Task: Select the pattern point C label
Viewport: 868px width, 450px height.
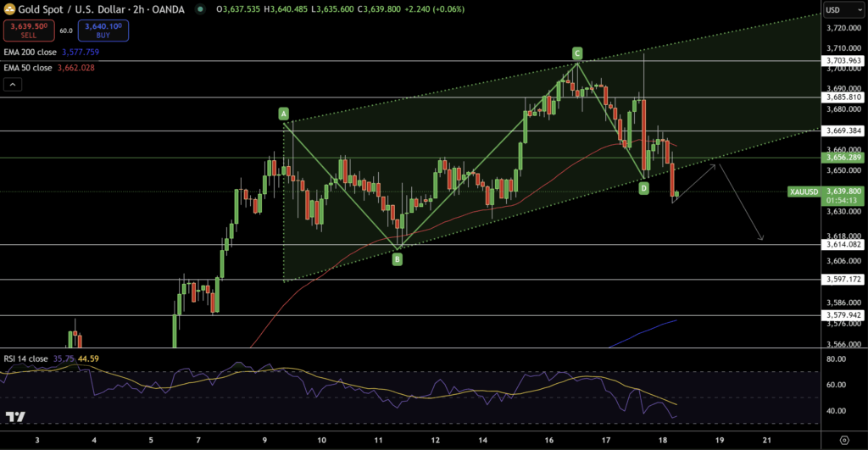Action: point(577,53)
